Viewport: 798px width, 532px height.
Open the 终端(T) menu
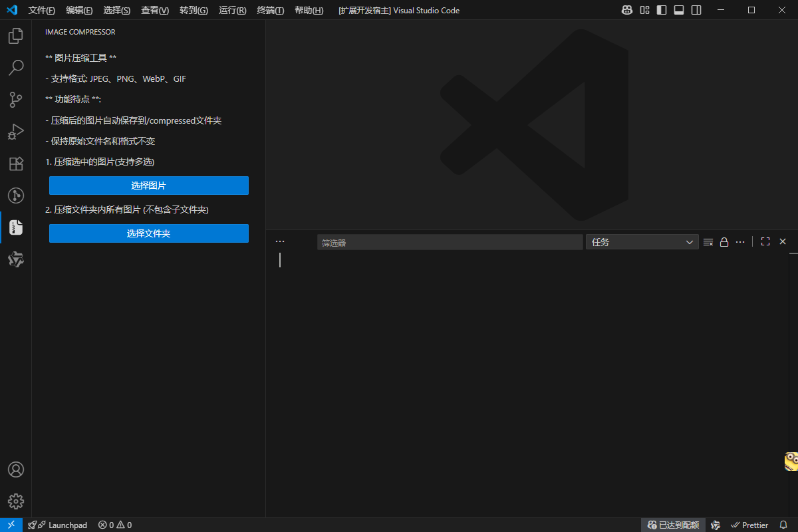[270, 10]
